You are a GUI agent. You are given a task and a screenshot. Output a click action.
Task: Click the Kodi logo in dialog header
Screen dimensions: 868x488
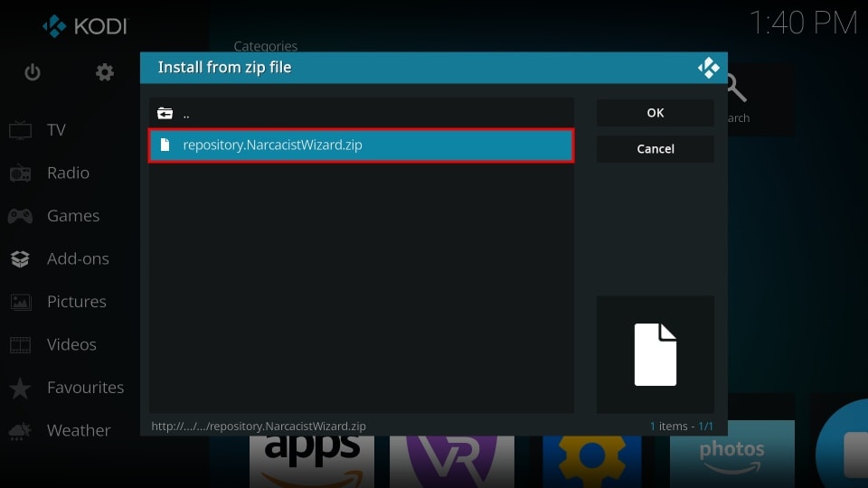point(708,68)
